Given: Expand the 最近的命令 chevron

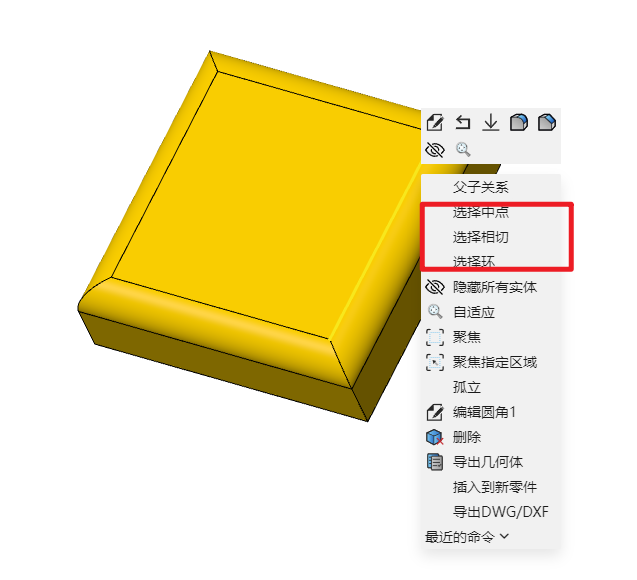Looking at the screenshot, I should pyautogui.click(x=504, y=537).
